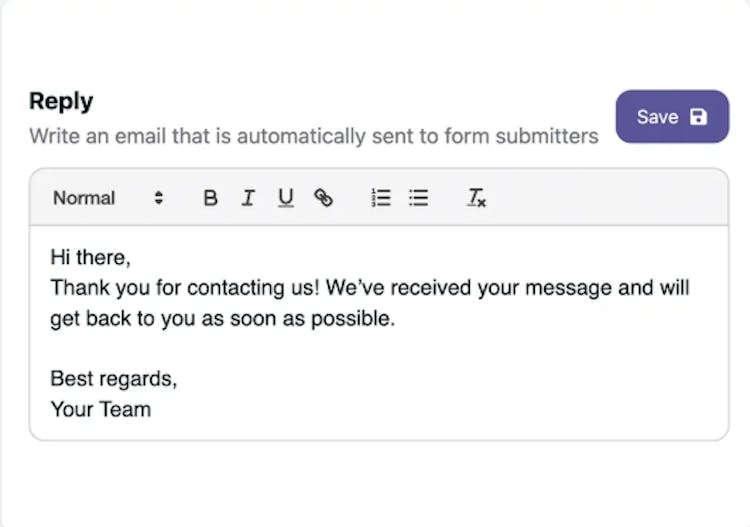Start a bulleted list
Viewport: 750px width, 527px height.
(x=419, y=198)
